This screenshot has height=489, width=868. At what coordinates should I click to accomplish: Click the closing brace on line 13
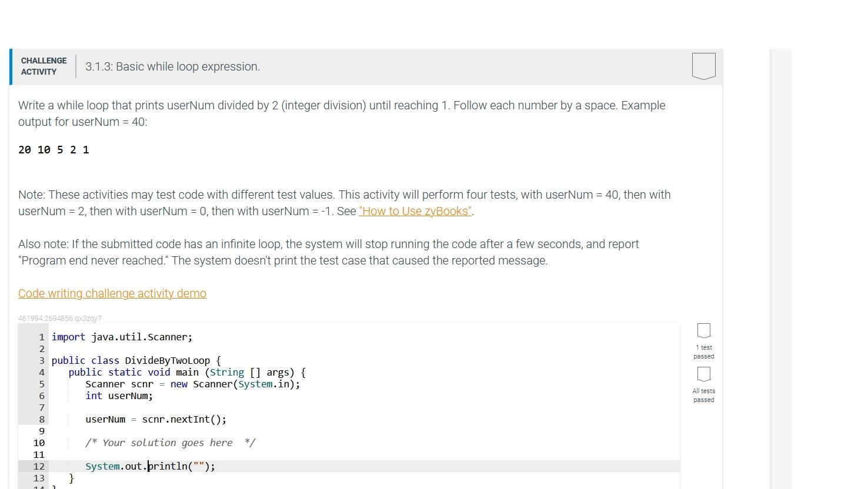pyautogui.click(x=71, y=478)
